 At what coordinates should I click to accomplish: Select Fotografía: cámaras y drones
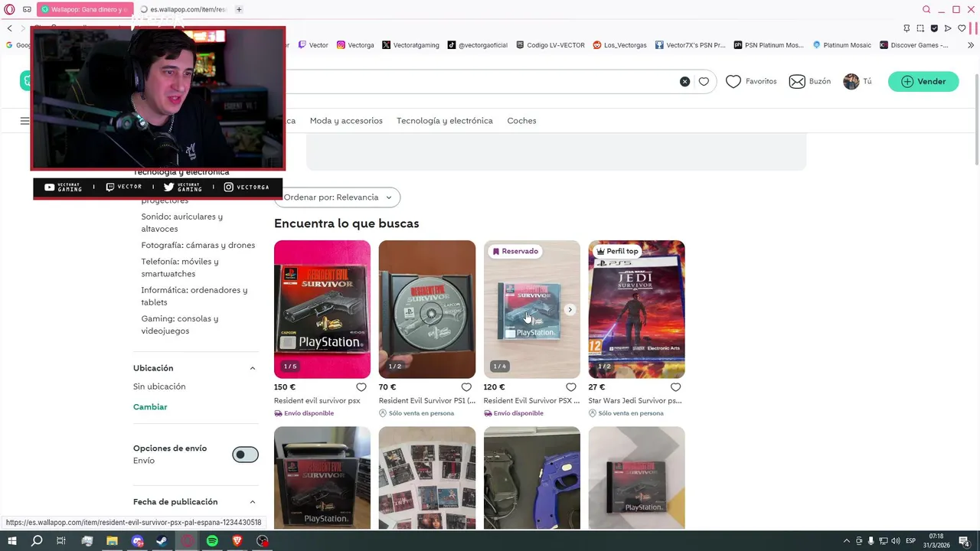pos(198,245)
